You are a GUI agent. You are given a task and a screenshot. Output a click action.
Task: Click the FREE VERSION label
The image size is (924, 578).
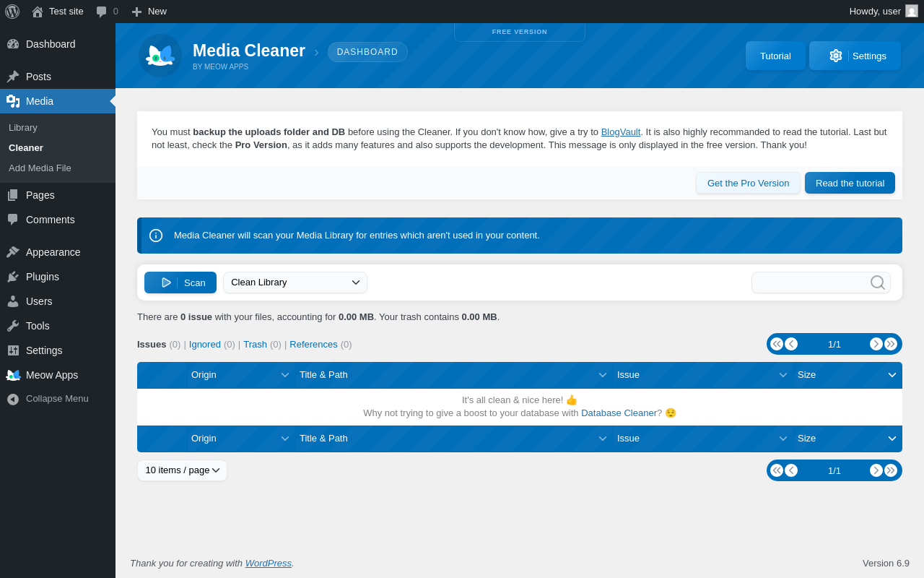[520, 32]
